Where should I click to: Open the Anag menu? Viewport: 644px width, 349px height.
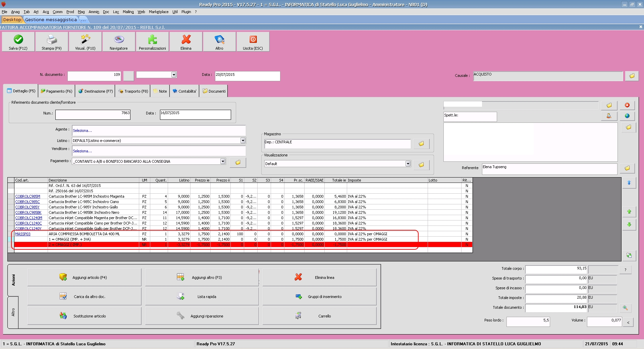point(15,12)
